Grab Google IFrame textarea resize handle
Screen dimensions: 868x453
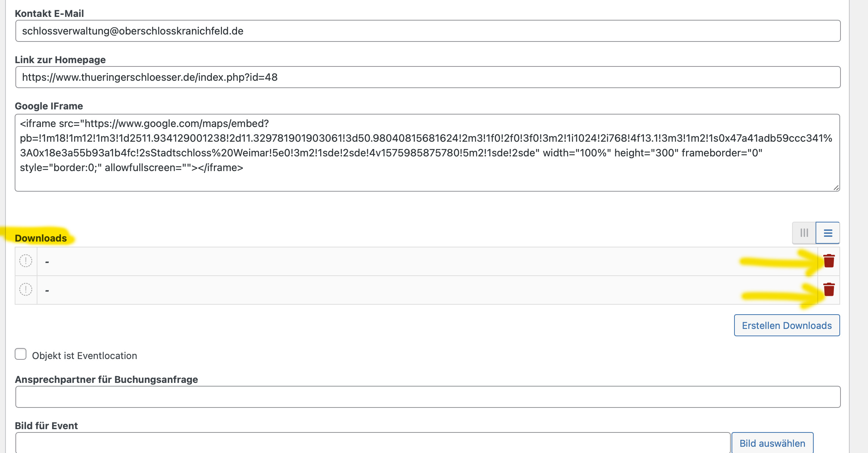[836, 188]
